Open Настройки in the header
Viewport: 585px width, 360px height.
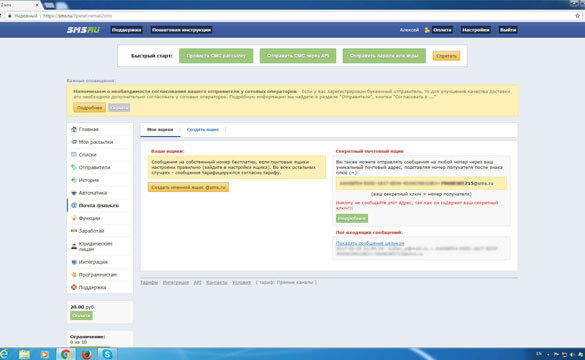[x=476, y=30]
